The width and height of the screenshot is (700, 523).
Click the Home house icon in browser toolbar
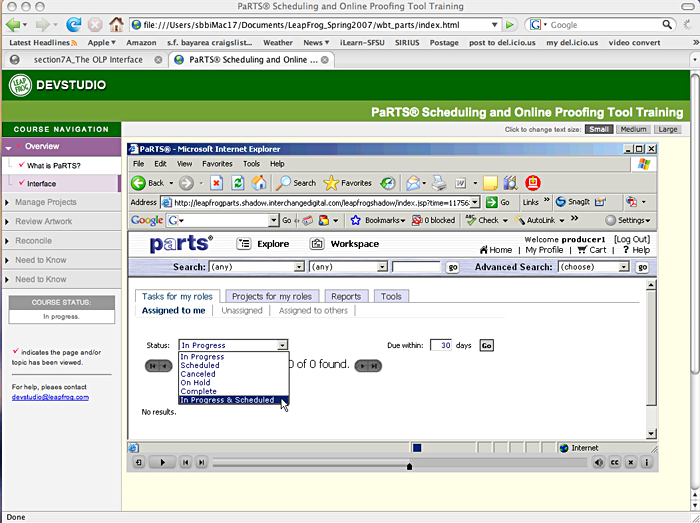coord(116,25)
